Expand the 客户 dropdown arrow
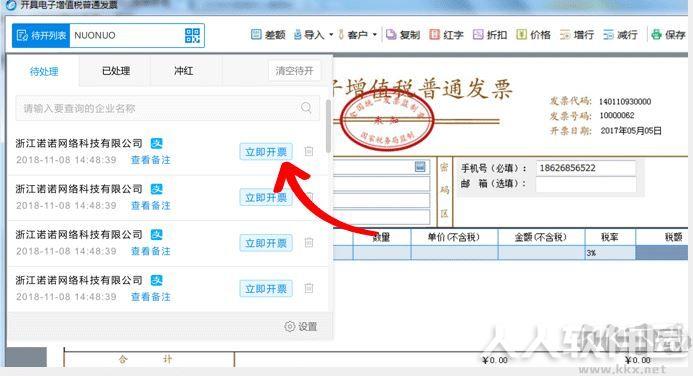Screen dimensions: 693x376 (x=375, y=34)
